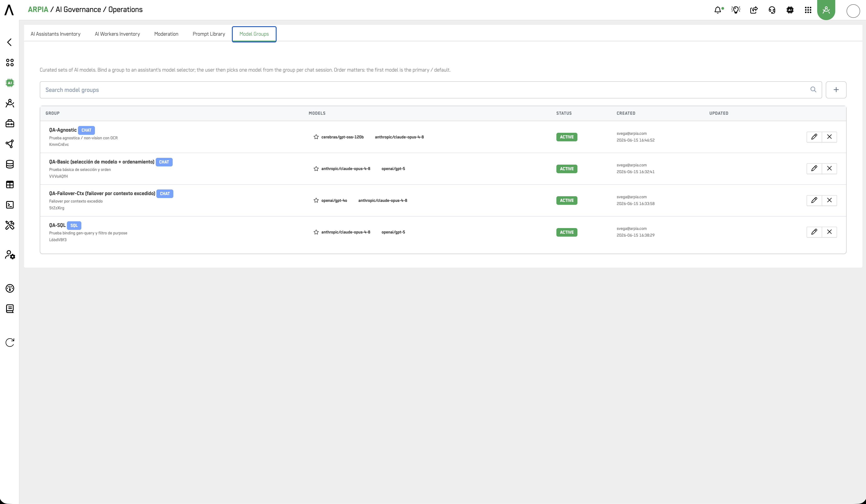
Task: Click the refresh sidebar icon
Action: [10, 342]
